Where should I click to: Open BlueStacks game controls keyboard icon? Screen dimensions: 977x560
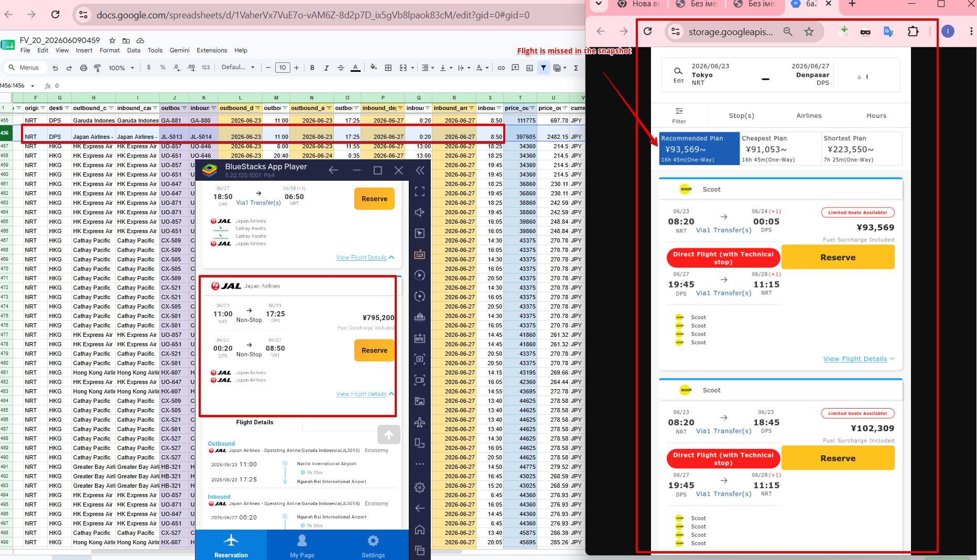point(419,255)
